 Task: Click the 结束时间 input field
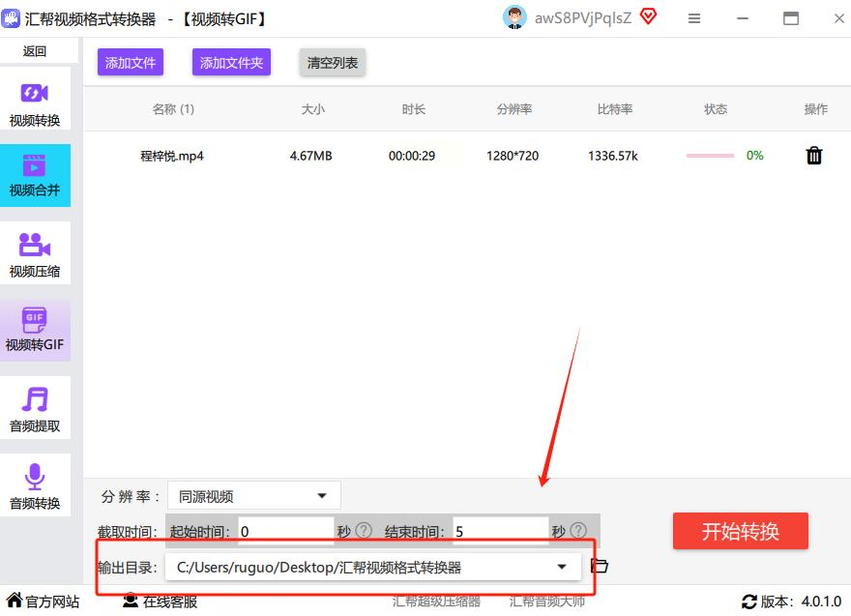500,531
